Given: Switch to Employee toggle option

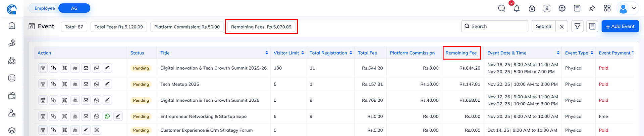Looking at the screenshot, I should coord(45,8).
